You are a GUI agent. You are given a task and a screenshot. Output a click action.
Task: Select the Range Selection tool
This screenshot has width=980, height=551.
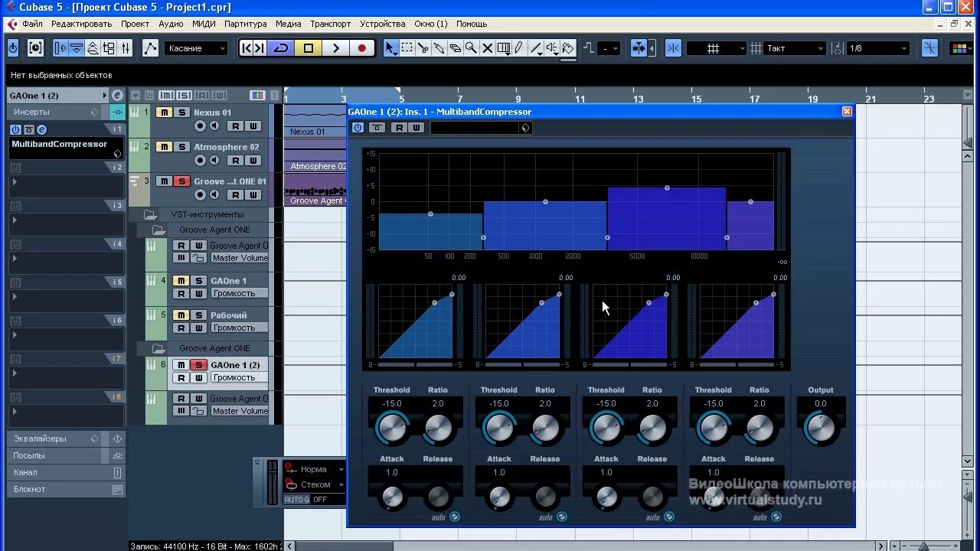click(407, 48)
